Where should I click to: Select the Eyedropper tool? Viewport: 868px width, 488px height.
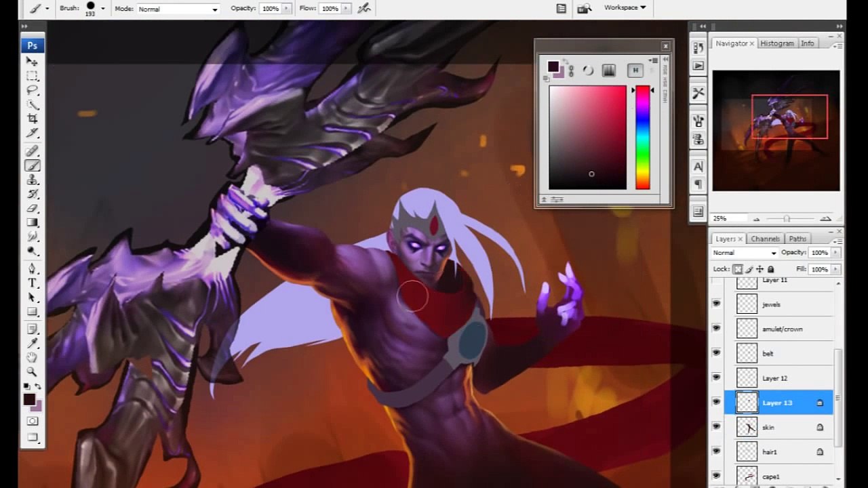[32, 343]
